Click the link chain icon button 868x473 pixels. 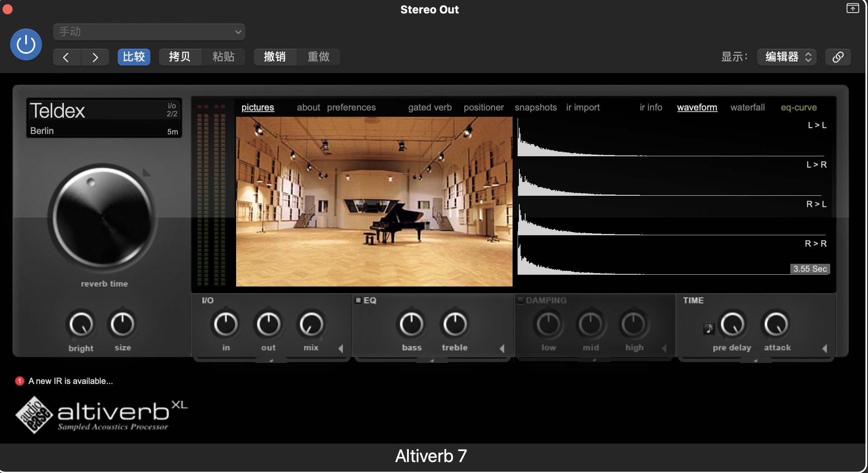tap(838, 57)
